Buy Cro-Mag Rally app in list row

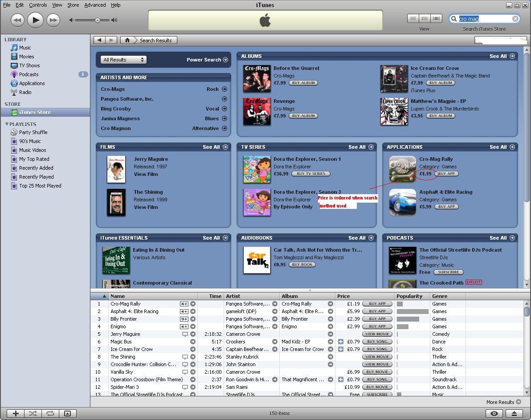tap(377, 304)
